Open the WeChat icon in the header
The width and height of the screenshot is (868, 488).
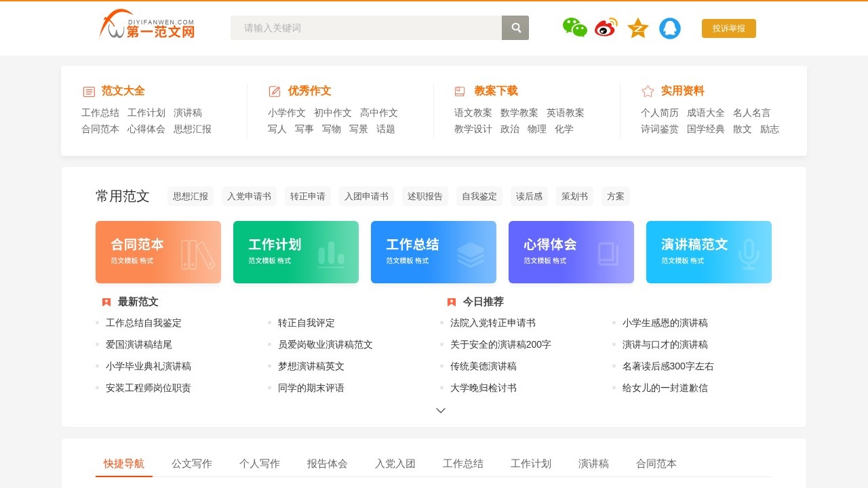pos(574,28)
